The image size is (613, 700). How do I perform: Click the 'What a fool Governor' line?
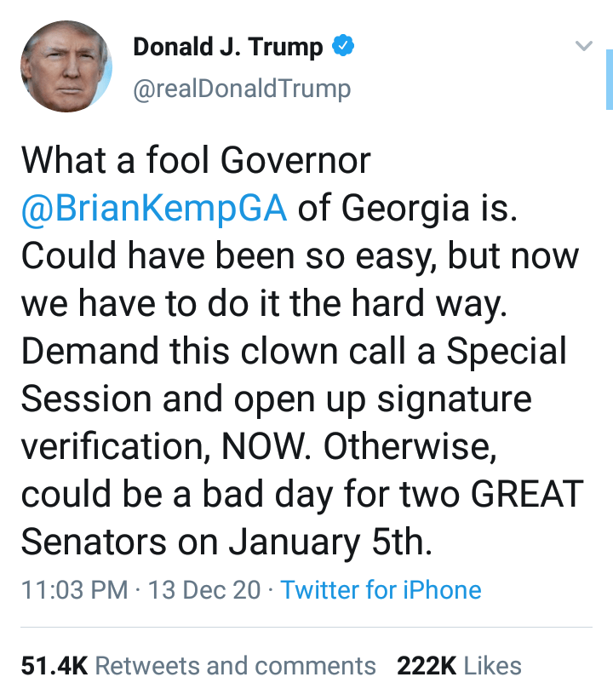(x=196, y=161)
